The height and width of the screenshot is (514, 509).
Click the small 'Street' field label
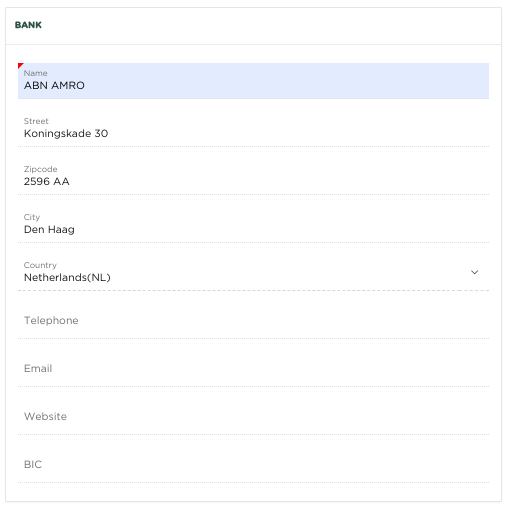click(x=36, y=121)
